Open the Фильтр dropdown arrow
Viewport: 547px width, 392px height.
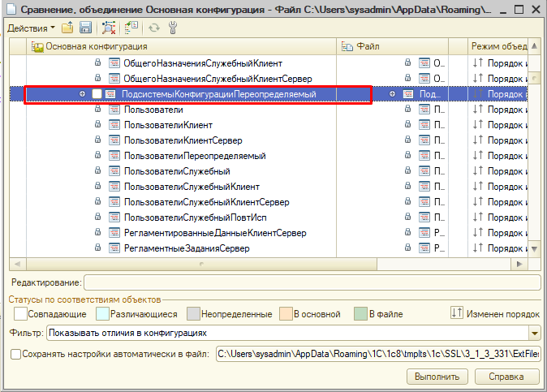(x=535, y=333)
